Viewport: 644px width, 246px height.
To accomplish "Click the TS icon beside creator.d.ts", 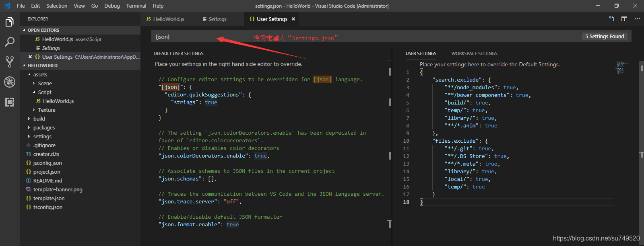I will click(29, 154).
